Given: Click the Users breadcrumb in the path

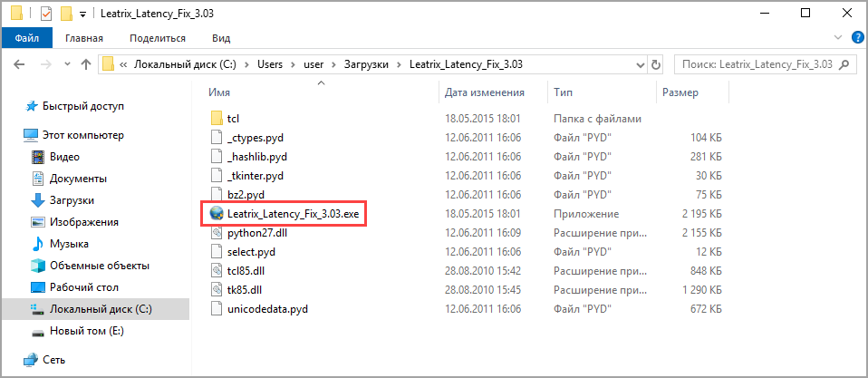Looking at the screenshot, I should (x=269, y=64).
